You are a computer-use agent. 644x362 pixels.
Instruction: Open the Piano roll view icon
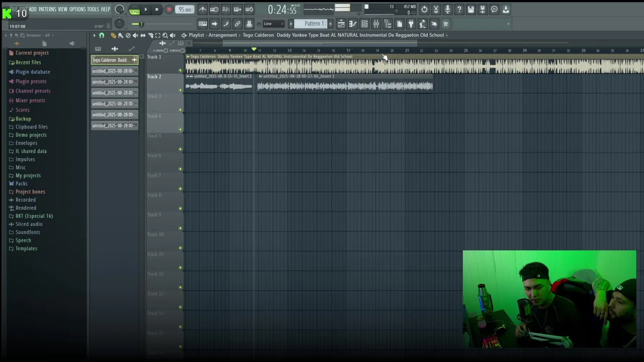[x=353, y=24]
